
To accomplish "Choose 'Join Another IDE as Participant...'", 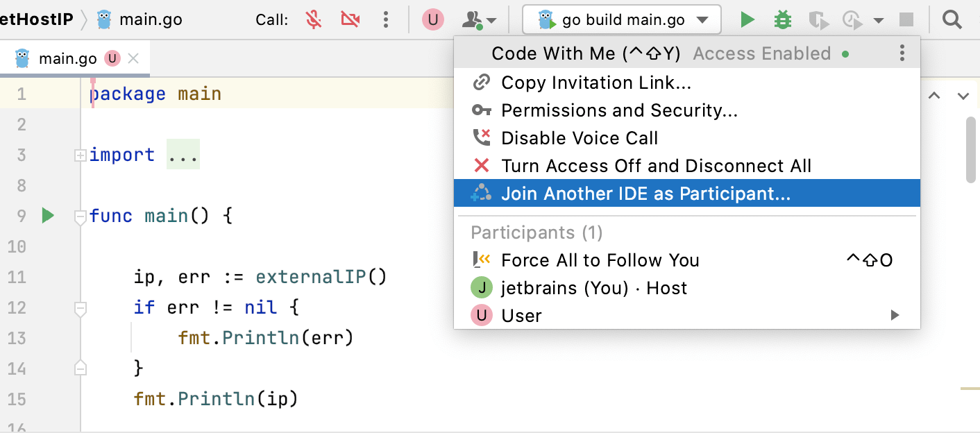I will (x=645, y=193).
